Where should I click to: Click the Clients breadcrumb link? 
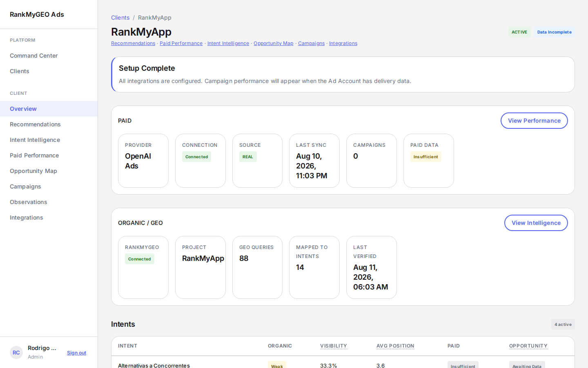click(120, 18)
